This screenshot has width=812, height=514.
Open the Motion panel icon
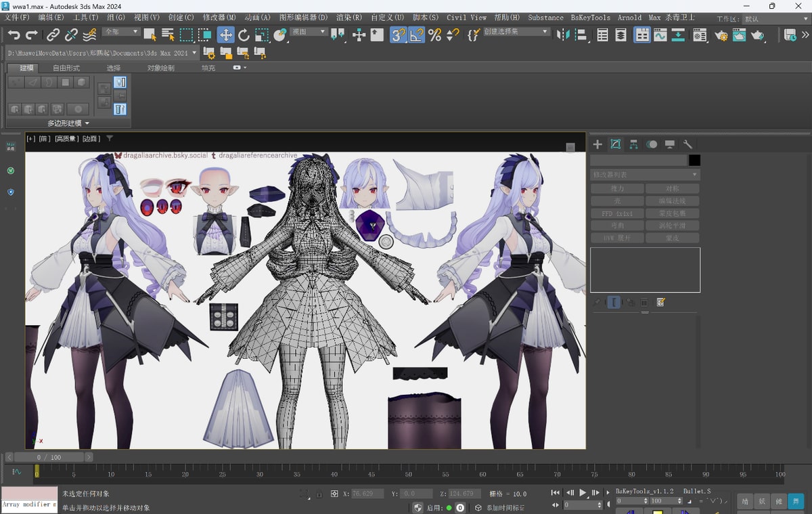point(652,144)
